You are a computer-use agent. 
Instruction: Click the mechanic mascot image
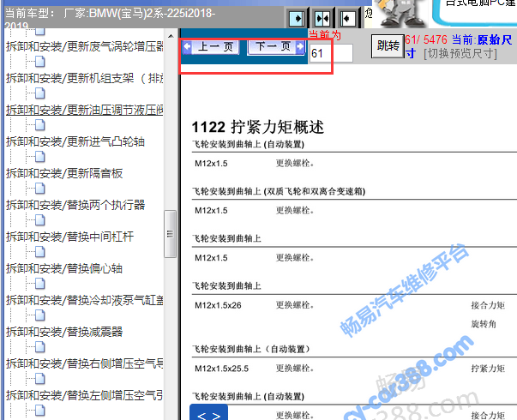(401, 13)
